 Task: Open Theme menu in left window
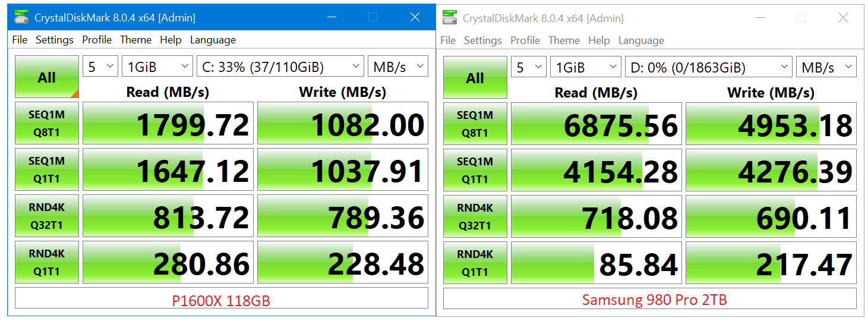[x=135, y=40]
